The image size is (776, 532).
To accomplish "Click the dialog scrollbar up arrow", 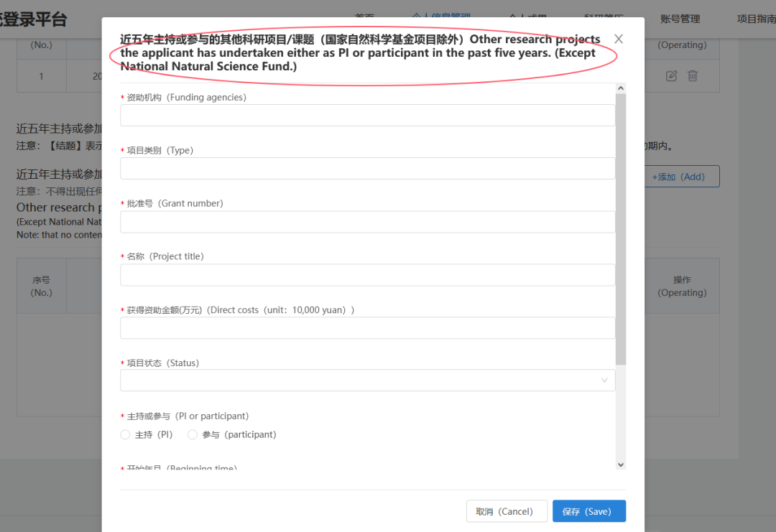I will coord(621,88).
